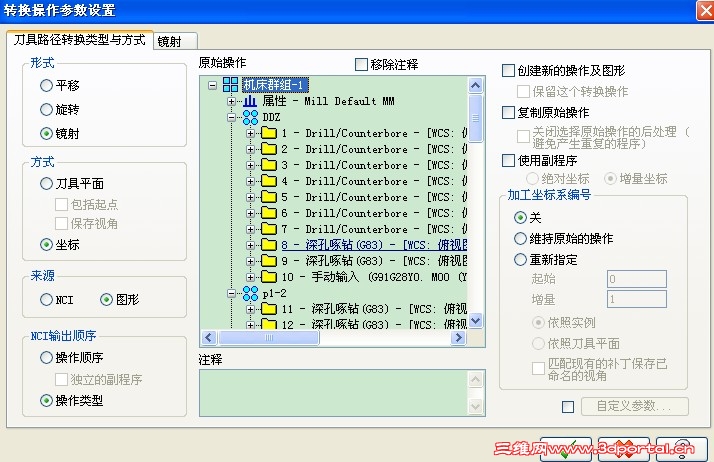Click the horizontal scrollbar thumb of the tree
The height and width of the screenshot is (462, 714).
(x=269, y=337)
